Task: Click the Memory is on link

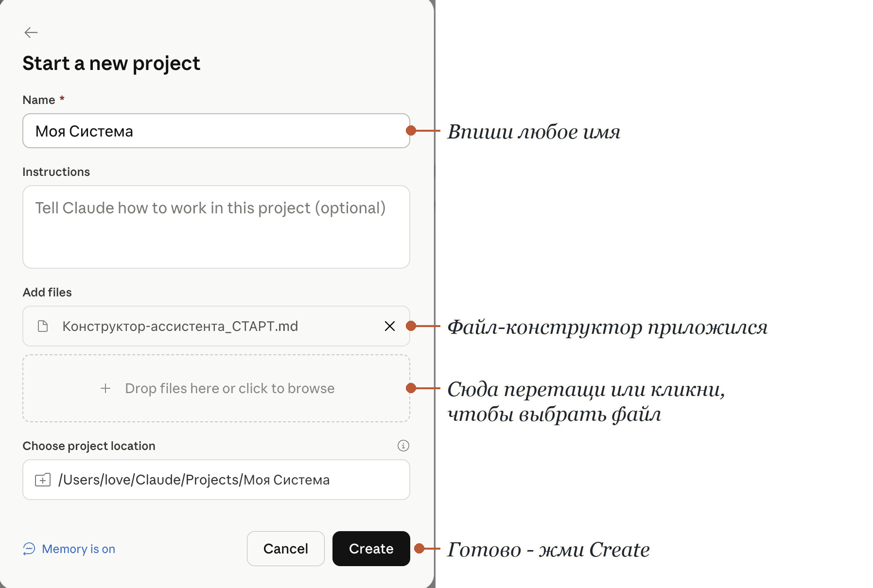Action: (x=78, y=549)
